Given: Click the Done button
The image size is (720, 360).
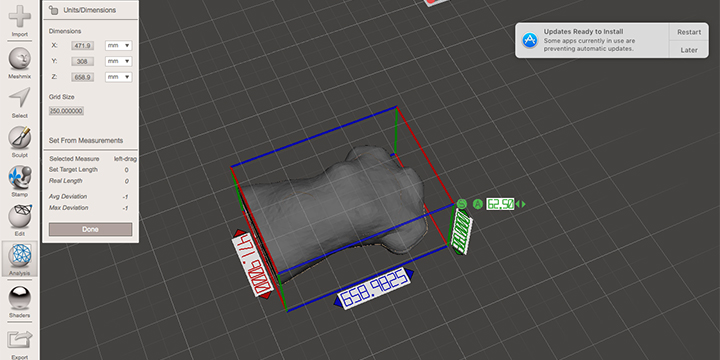Looking at the screenshot, I should pos(90,230).
